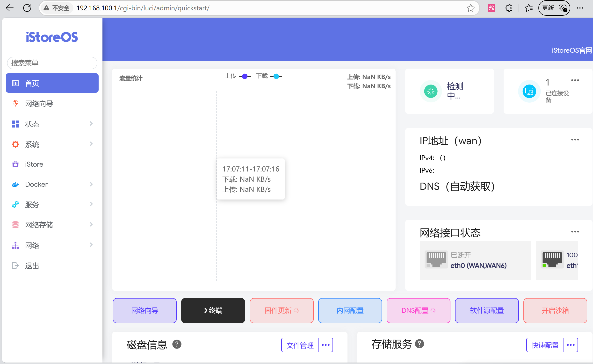
Task: Open the 网络向导 sidebar item
Action: click(x=15, y=103)
